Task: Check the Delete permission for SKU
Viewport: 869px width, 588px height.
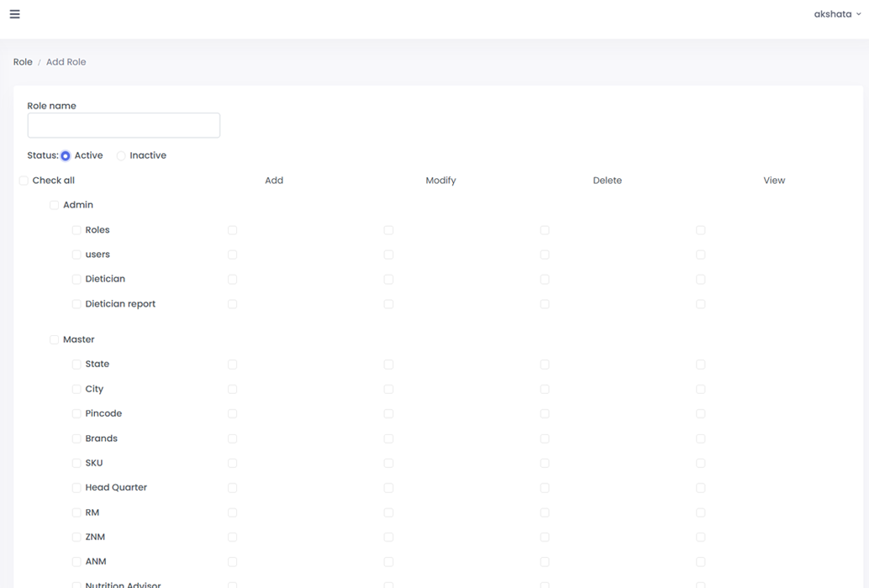Action: [545, 464]
